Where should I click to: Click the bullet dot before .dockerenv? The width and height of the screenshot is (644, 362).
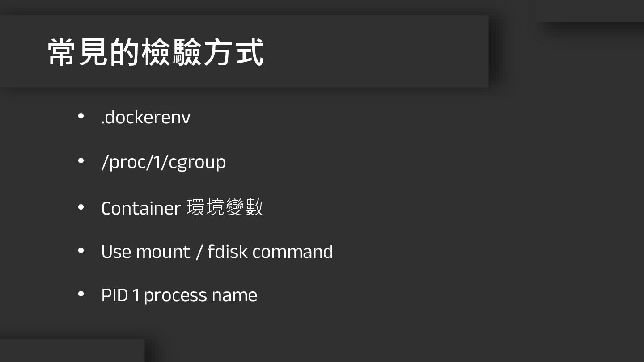[81, 116]
